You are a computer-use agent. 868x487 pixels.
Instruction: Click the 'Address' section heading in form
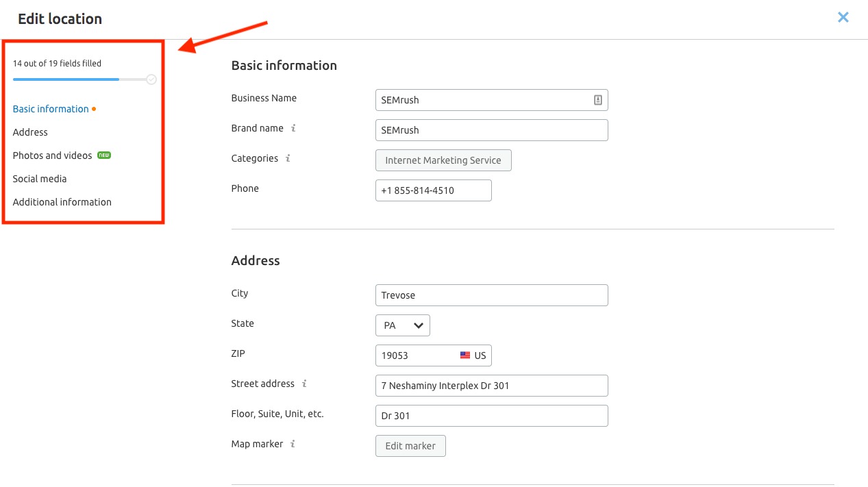pyautogui.click(x=256, y=261)
